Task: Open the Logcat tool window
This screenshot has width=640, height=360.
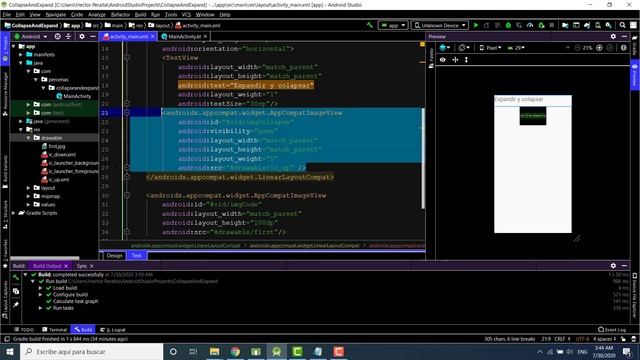Action: (113, 329)
